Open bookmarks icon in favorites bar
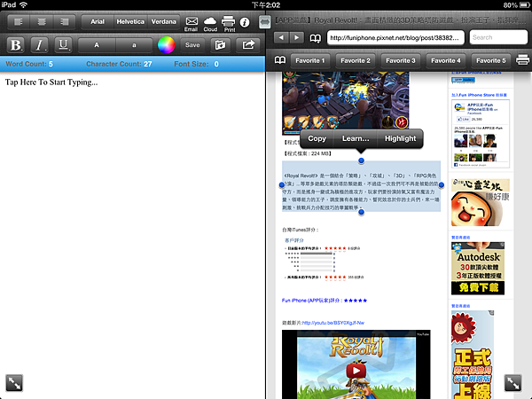The height and width of the screenshot is (399, 532). (x=280, y=60)
